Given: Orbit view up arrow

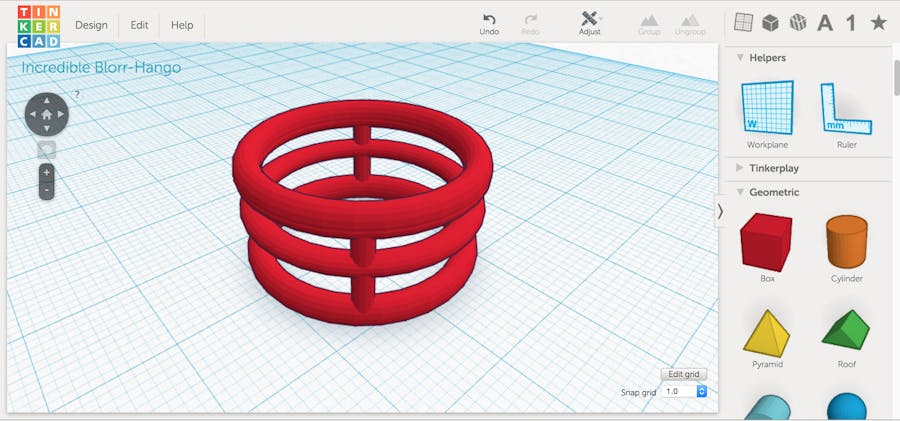Looking at the screenshot, I should pyautogui.click(x=46, y=101).
